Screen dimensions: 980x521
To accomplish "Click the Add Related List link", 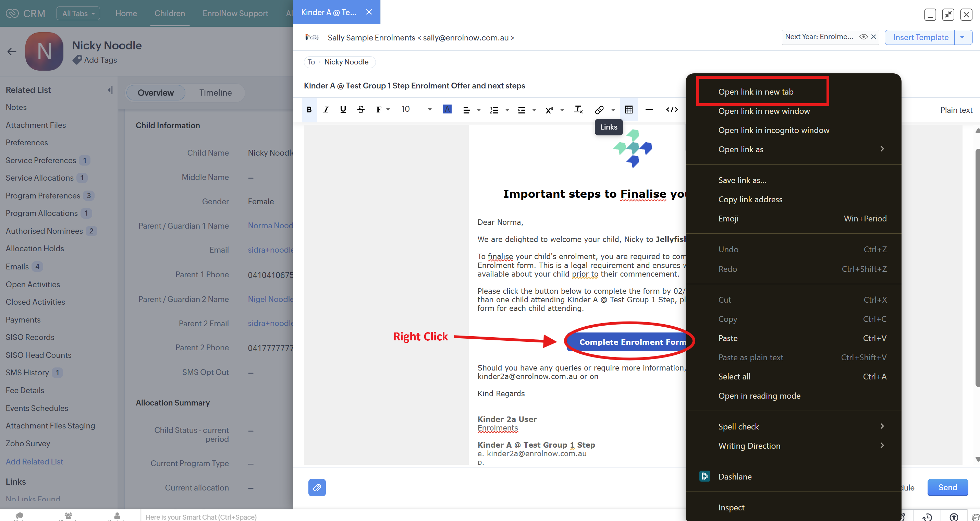I will tap(34, 461).
